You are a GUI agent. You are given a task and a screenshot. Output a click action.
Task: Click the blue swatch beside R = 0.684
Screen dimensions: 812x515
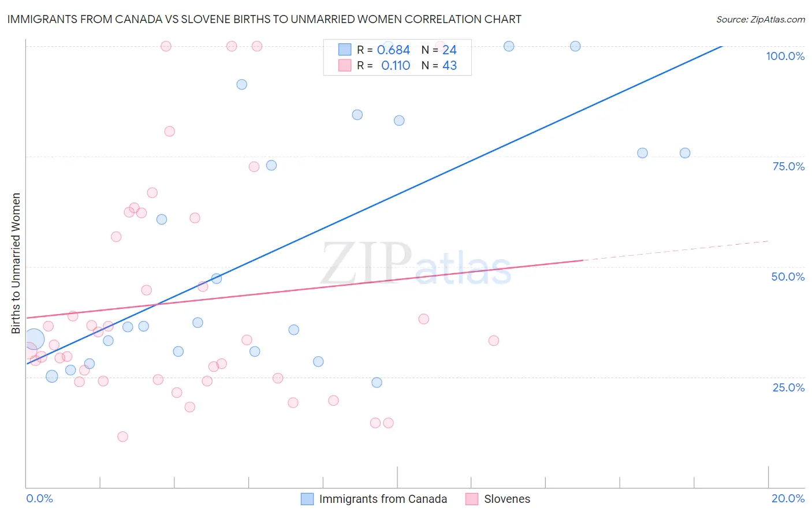345,50
